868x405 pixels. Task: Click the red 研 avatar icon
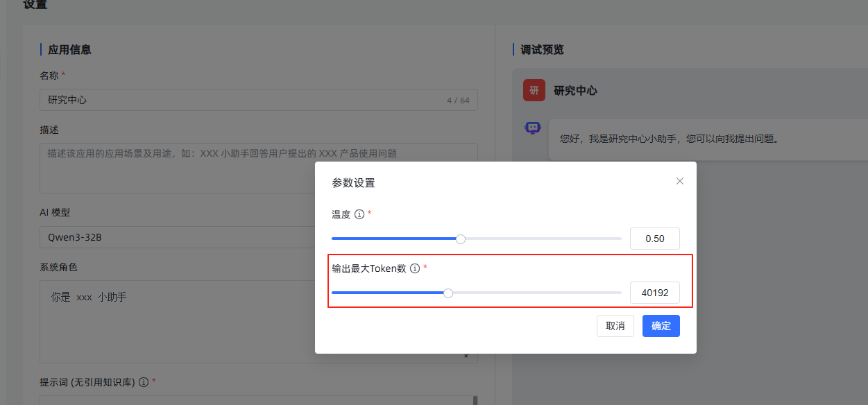(x=534, y=90)
